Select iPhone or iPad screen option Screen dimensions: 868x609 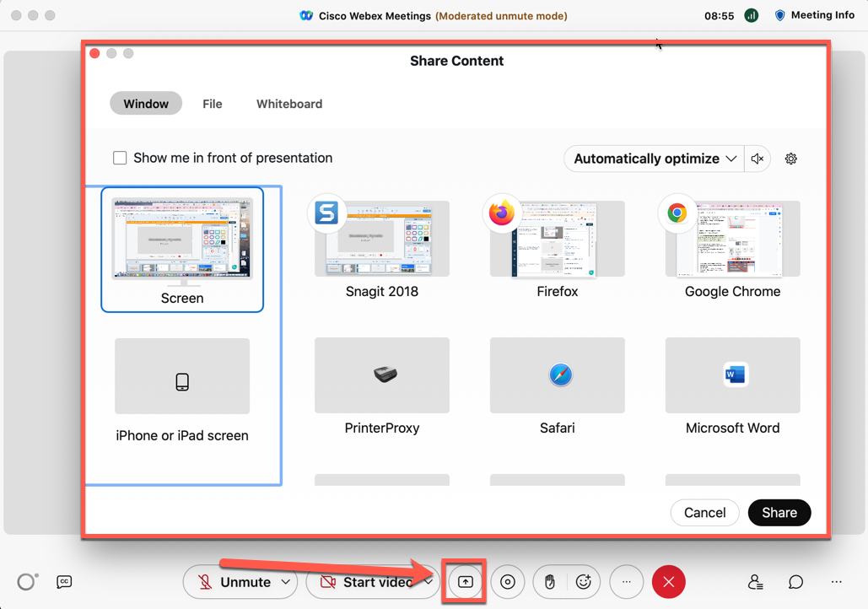tap(182, 390)
